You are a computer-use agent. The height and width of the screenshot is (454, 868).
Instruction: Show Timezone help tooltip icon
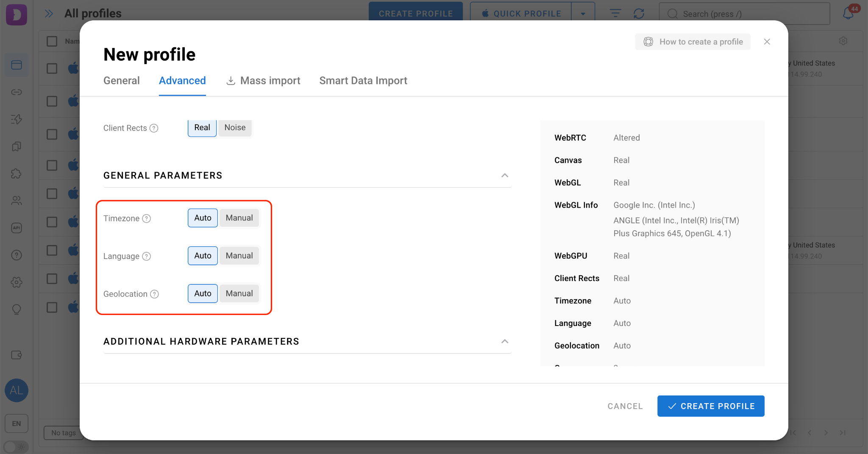[147, 218]
